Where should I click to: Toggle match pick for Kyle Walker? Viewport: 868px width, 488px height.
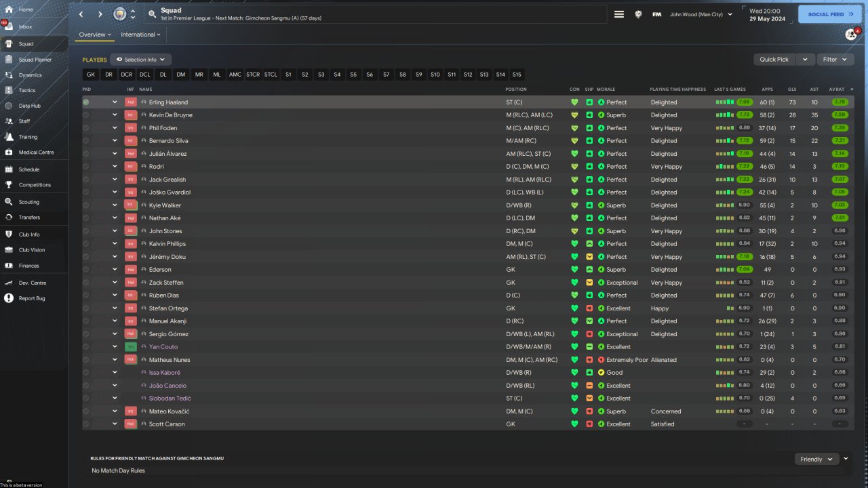tap(86, 205)
